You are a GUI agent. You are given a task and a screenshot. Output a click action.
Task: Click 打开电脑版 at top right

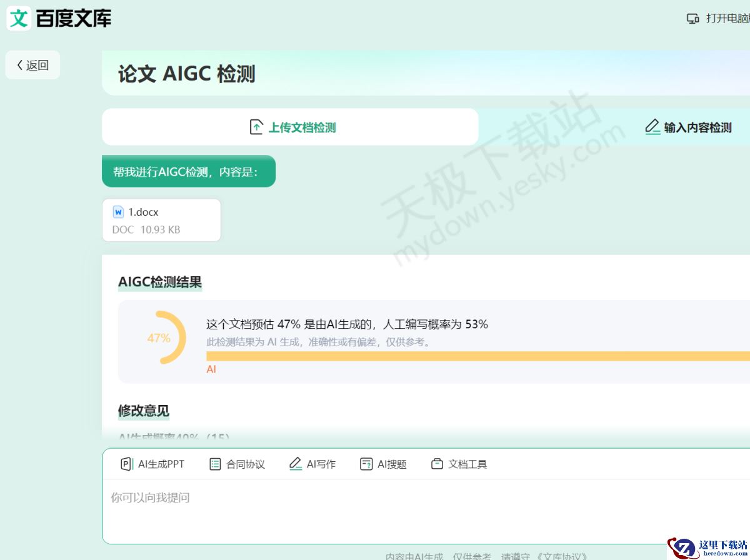[x=719, y=18]
